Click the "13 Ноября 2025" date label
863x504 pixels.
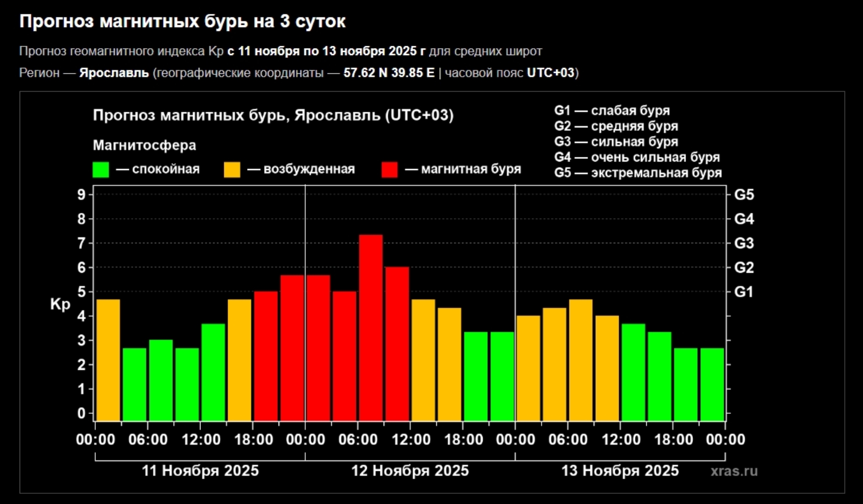(620, 470)
